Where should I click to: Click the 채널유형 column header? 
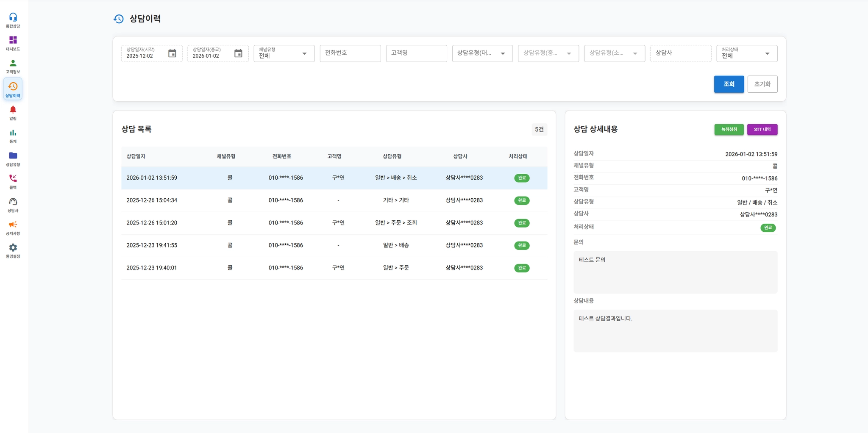226,156
